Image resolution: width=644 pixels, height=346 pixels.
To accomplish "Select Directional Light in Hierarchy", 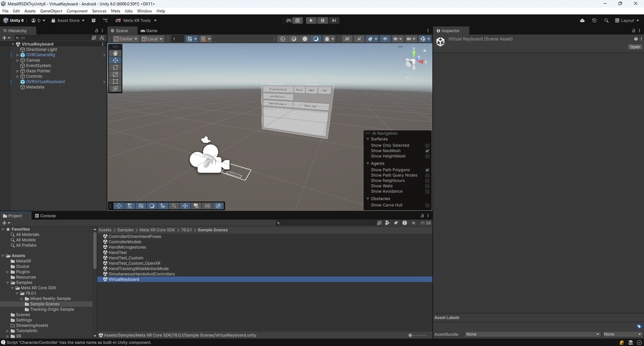I will pos(41,49).
